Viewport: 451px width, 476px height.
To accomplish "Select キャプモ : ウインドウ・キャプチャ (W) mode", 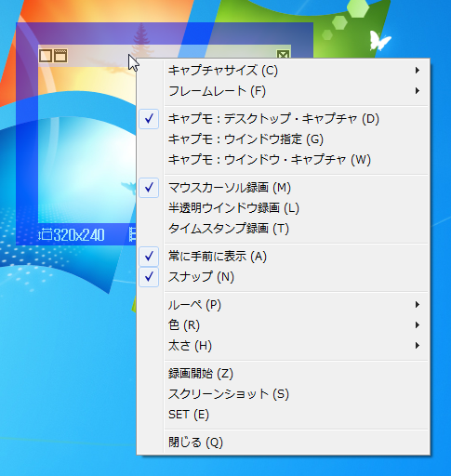I will pos(283,160).
